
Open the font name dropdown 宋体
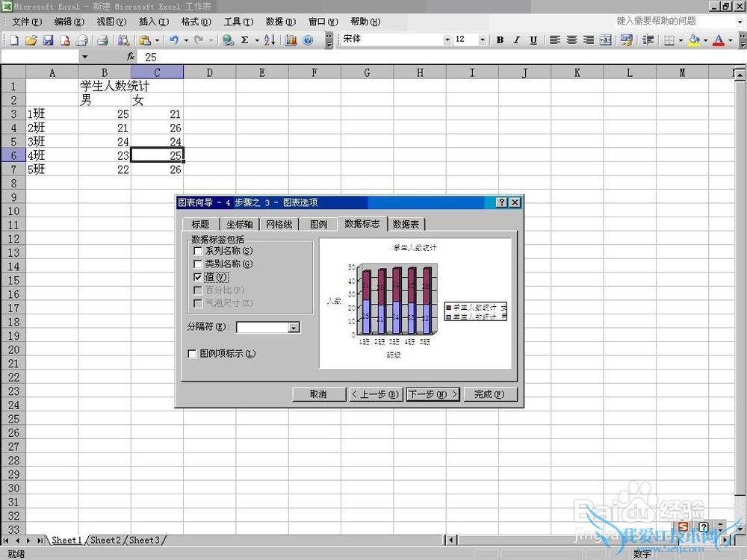(x=447, y=40)
